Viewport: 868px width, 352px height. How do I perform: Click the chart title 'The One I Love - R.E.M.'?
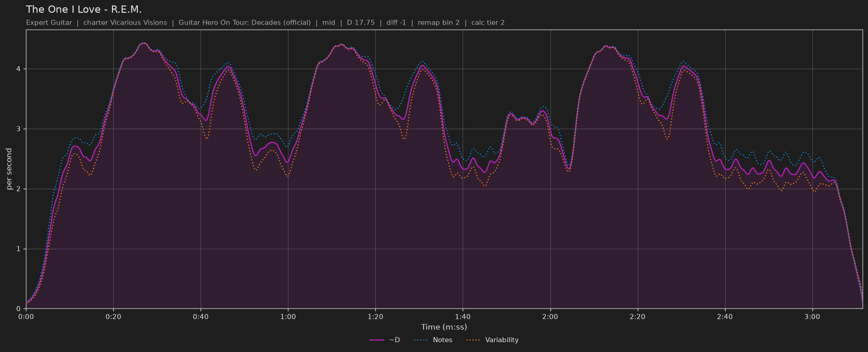[84, 10]
